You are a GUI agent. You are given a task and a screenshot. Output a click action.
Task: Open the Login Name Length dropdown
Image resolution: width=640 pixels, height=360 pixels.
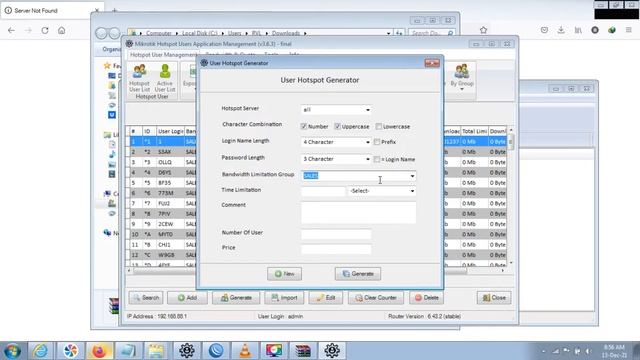[x=336, y=142]
